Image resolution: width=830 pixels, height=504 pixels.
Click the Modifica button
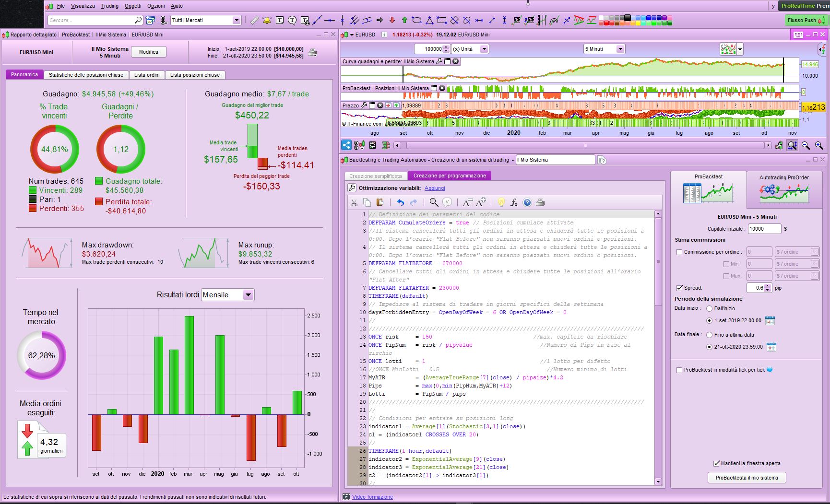pyautogui.click(x=149, y=52)
